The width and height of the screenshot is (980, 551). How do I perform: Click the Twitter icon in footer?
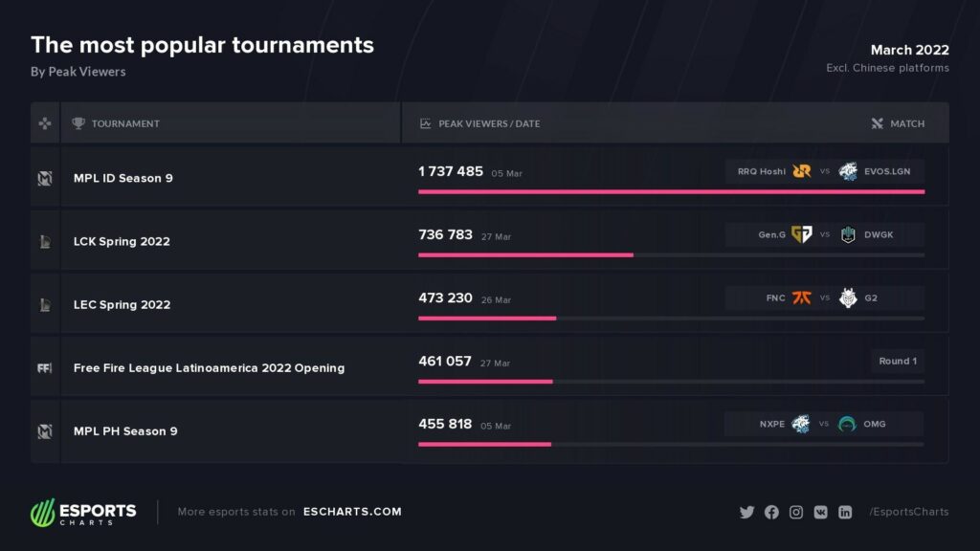tap(746, 513)
